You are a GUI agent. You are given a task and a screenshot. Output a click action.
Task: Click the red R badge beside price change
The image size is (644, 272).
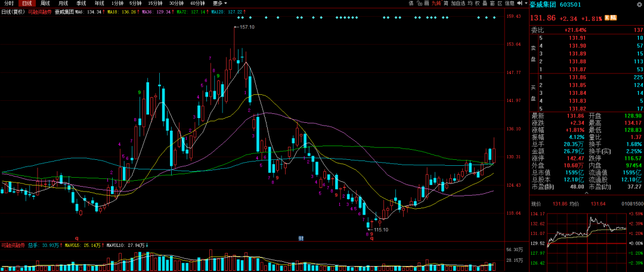[x=606, y=17]
